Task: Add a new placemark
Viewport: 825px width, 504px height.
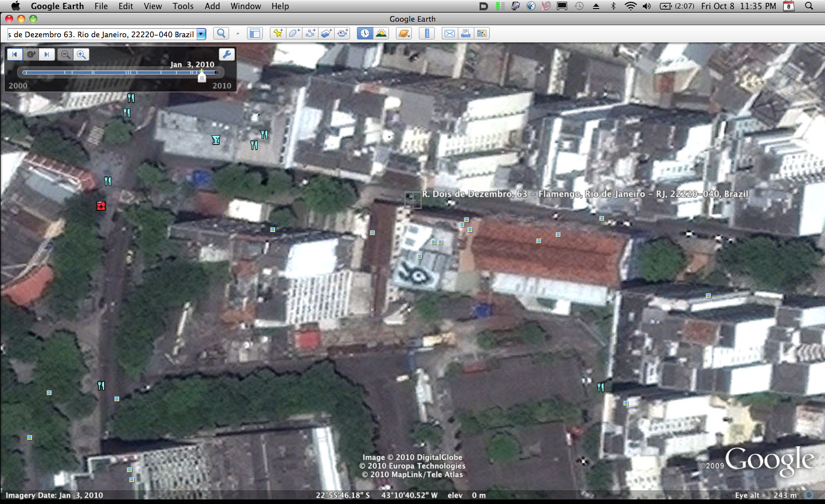Action: [278, 34]
